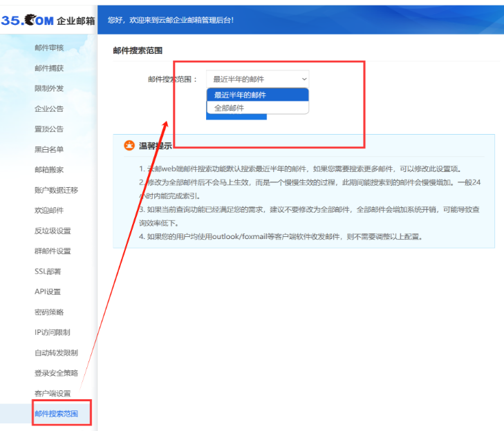Click the blue save button under dropdown

tap(236, 117)
